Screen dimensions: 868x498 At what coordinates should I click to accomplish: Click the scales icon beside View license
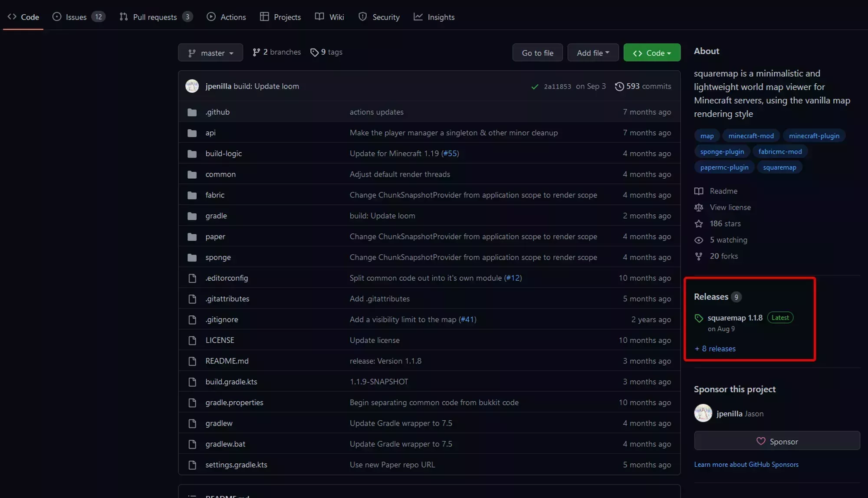coord(699,207)
